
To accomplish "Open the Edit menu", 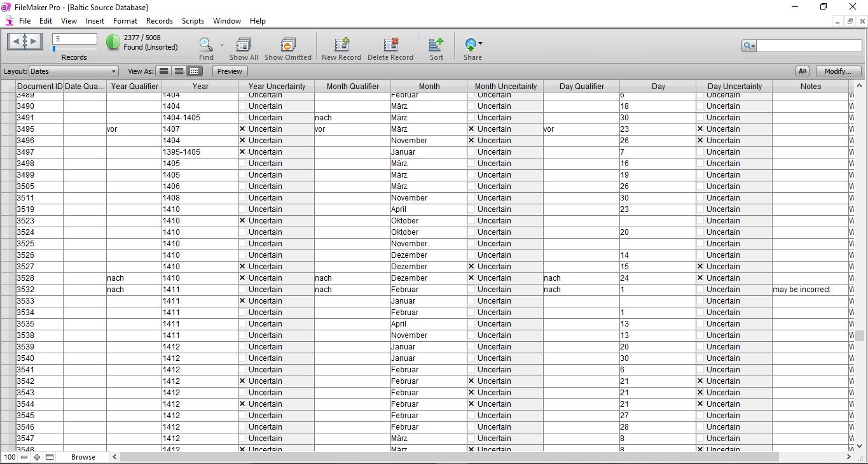I will pos(46,21).
